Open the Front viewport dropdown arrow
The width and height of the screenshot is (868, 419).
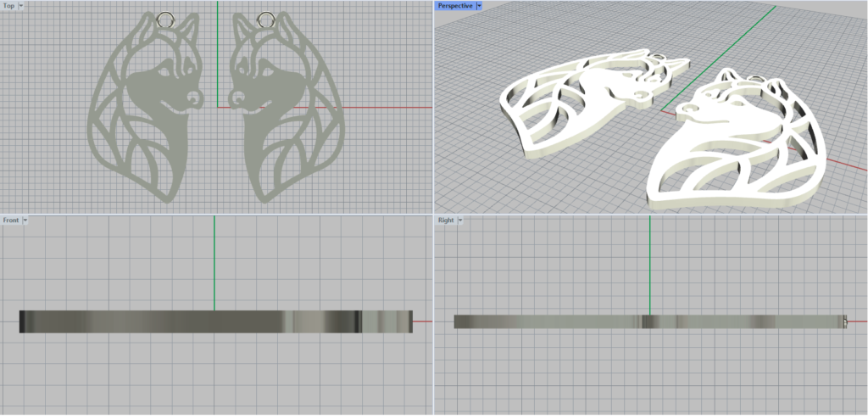[x=25, y=220]
